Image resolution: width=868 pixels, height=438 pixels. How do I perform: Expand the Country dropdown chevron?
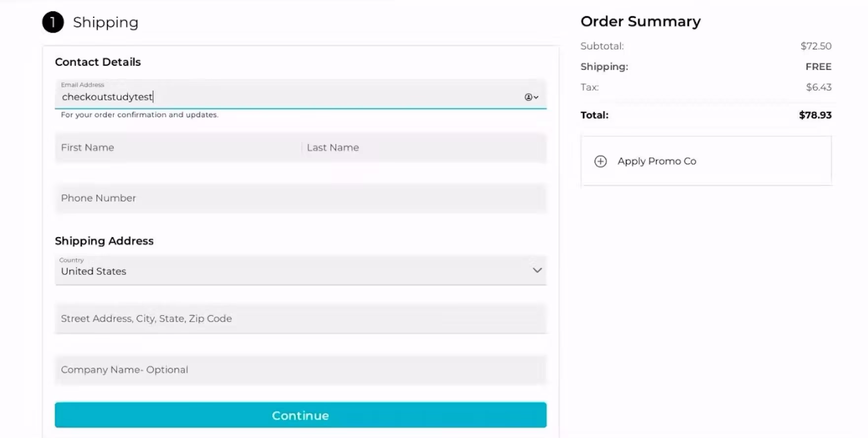(x=537, y=271)
